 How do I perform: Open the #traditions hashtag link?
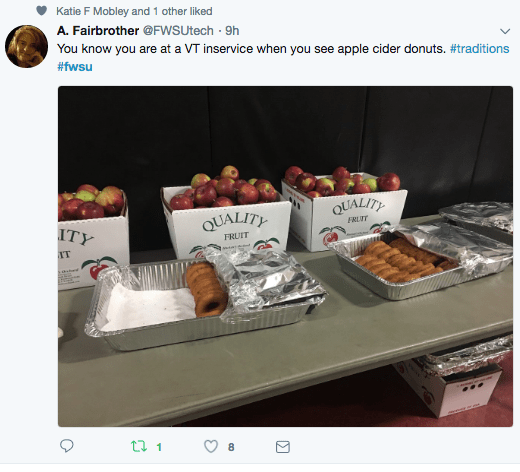point(479,49)
